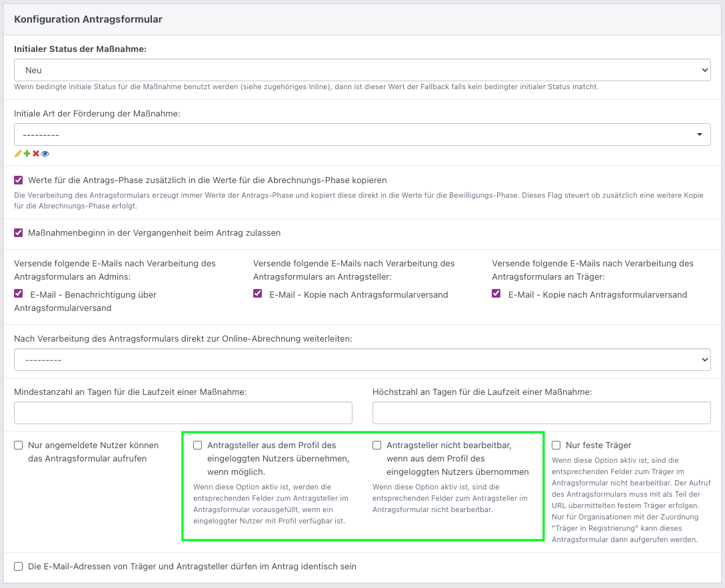Uncheck E-Mail Kopie checkbox for Antragsteller
725x588 pixels.
(x=258, y=294)
